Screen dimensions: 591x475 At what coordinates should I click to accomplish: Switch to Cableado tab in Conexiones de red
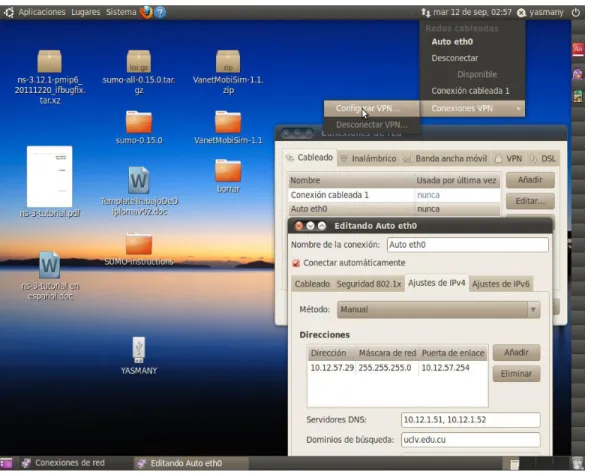click(309, 158)
